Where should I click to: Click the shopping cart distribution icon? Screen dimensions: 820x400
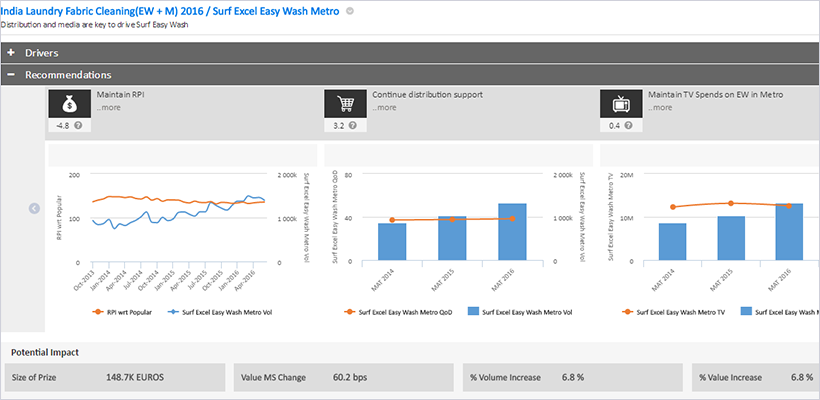click(344, 104)
